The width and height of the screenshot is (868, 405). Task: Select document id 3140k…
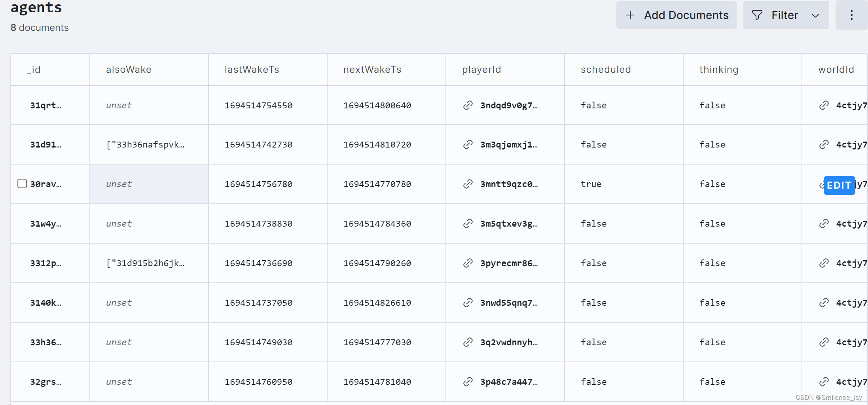click(46, 303)
